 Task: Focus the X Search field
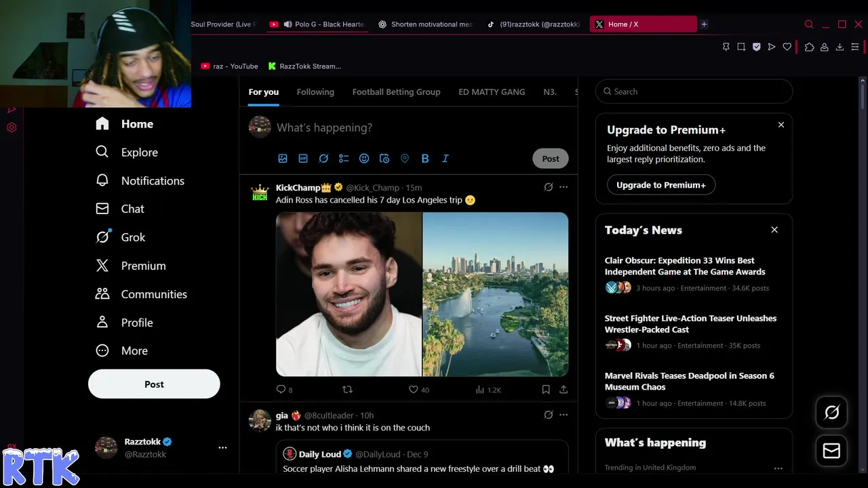(694, 91)
